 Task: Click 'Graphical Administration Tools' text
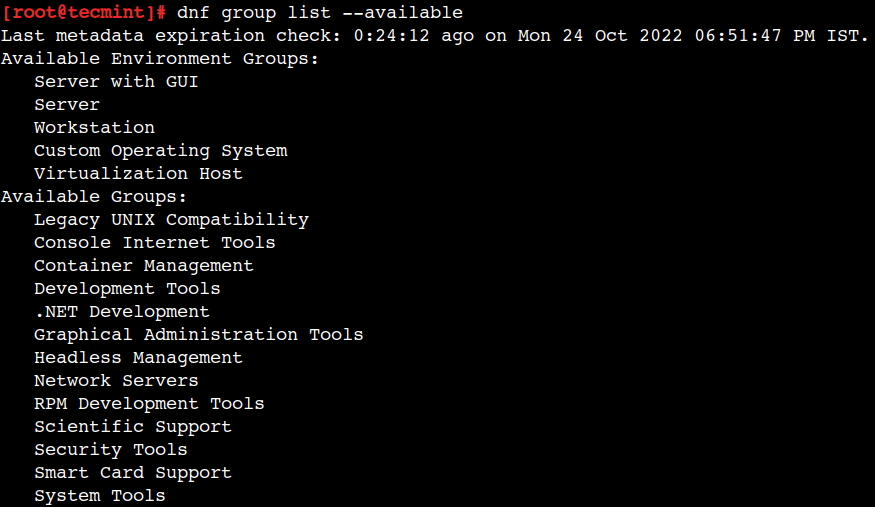(x=199, y=335)
